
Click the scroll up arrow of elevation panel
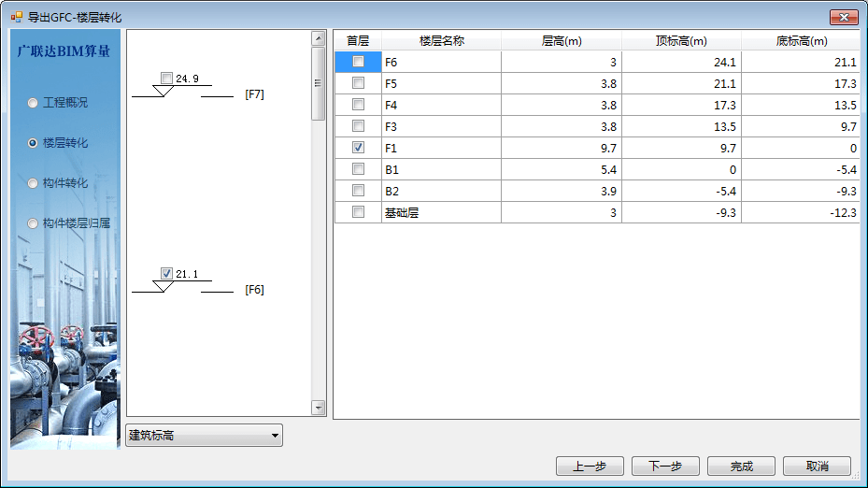[x=318, y=38]
